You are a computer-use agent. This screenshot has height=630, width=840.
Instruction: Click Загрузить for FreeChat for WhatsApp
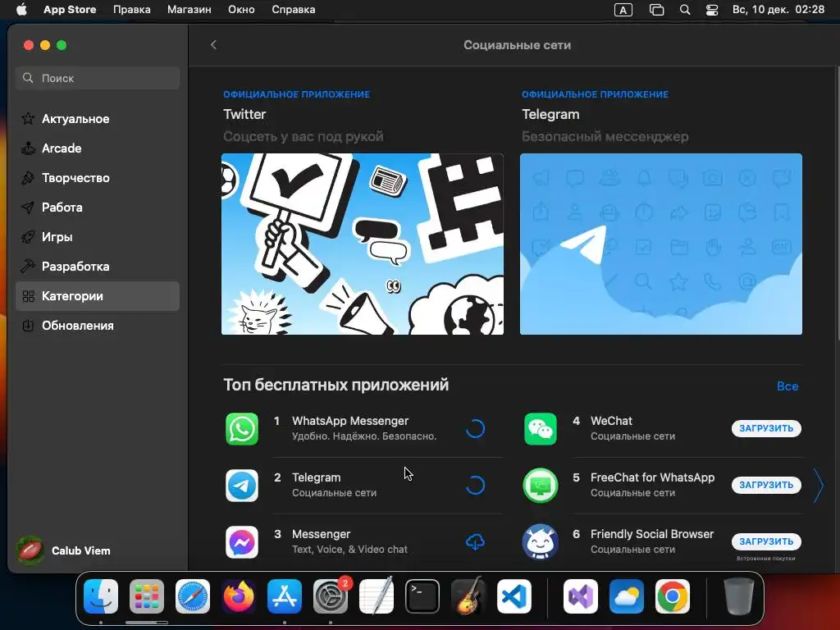[x=766, y=486]
